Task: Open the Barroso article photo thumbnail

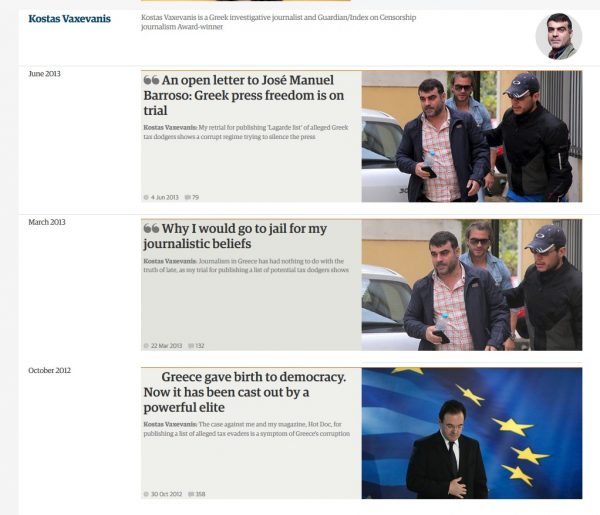Action: (x=472, y=136)
